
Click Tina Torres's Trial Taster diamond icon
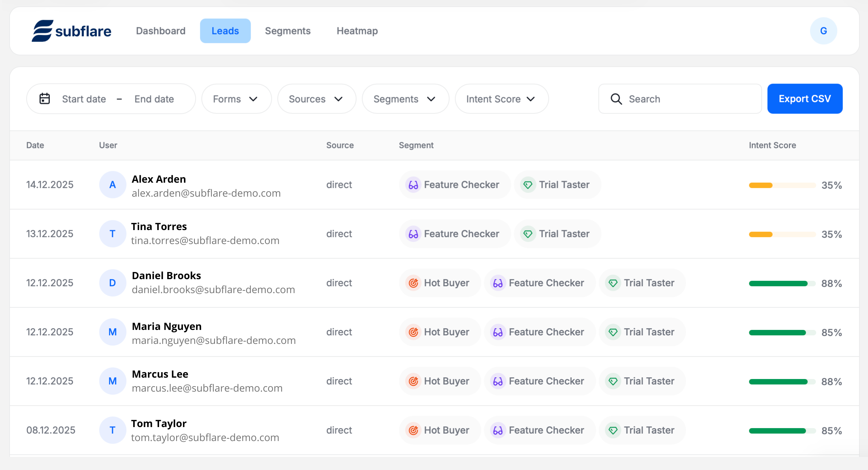(528, 234)
